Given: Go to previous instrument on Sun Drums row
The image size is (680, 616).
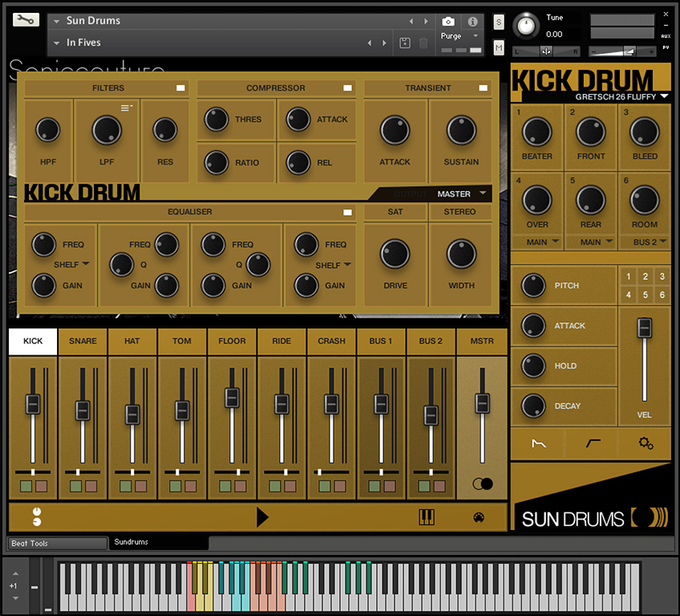Looking at the screenshot, I should pyautogui.click(x=411, y=22).
